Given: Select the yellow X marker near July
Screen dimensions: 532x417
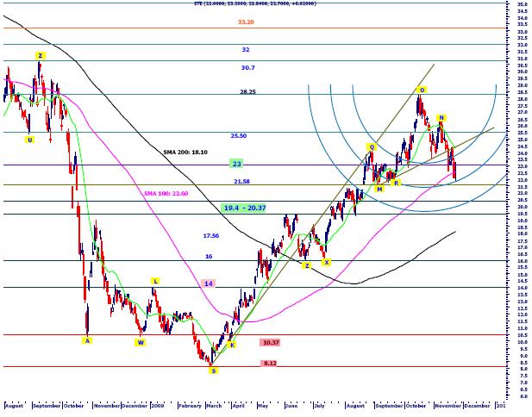Looking at the screenshot, I should point(325,262).
